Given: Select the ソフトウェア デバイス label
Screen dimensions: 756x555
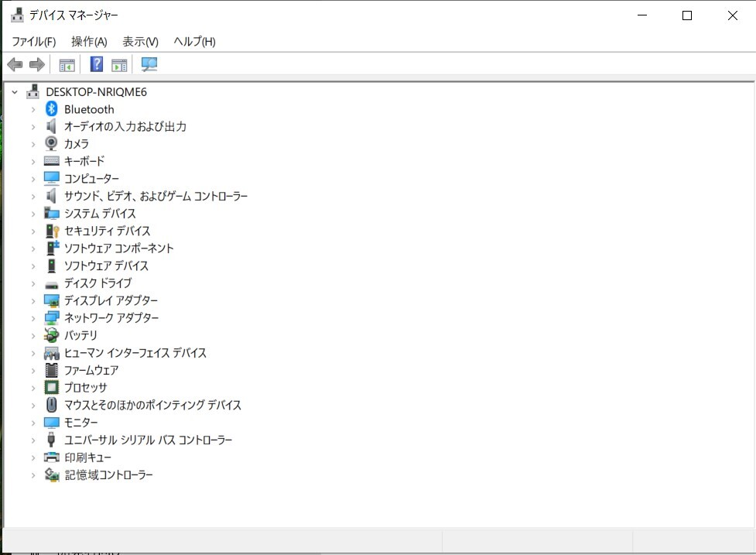Looking at the screenshot, I should [106, 266].
